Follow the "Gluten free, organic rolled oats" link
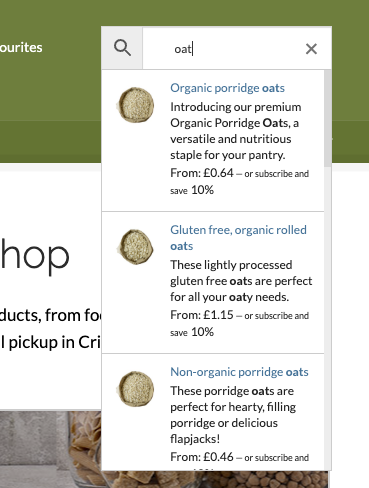Viewport: 369px width, 488px height. [x=238, y=238]
